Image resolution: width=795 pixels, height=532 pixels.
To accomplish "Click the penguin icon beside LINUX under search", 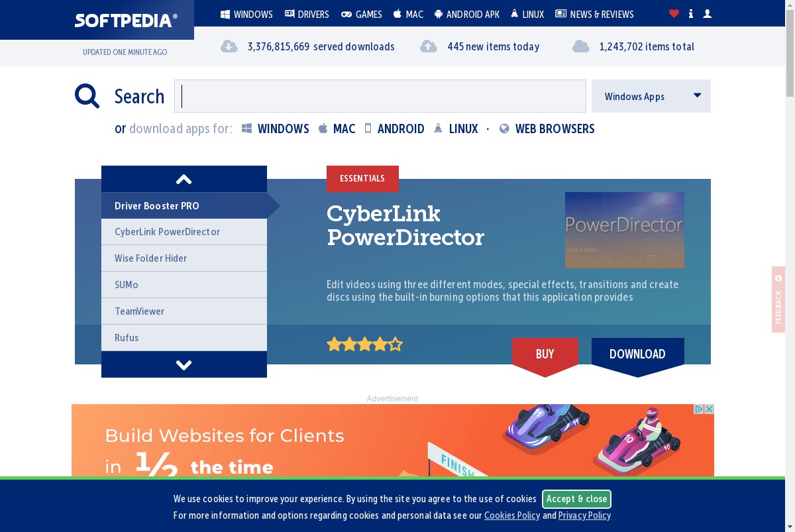I will click(x=438, y=129).
